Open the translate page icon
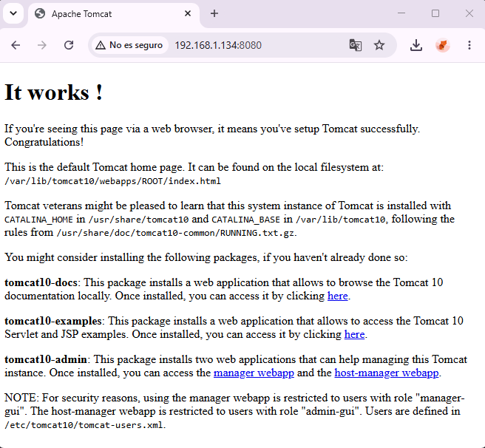The height and width of the screenshot is (448, 485). 356,45
